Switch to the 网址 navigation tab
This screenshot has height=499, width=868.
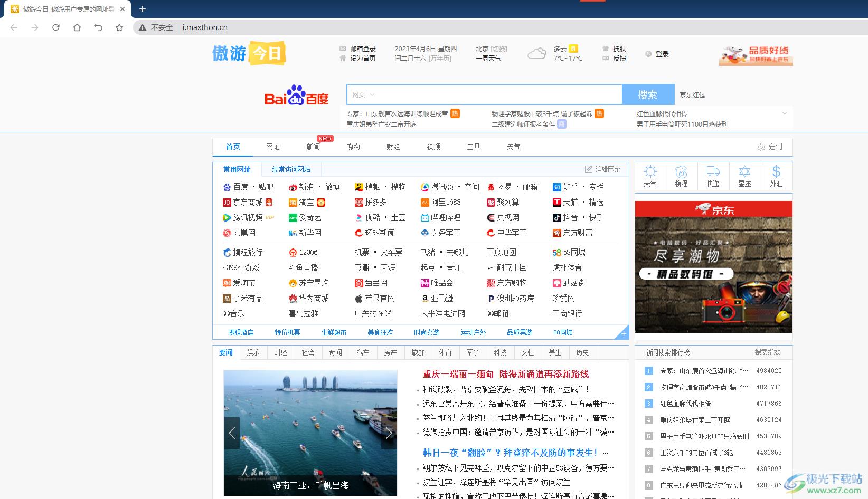[x=273, y=147]
